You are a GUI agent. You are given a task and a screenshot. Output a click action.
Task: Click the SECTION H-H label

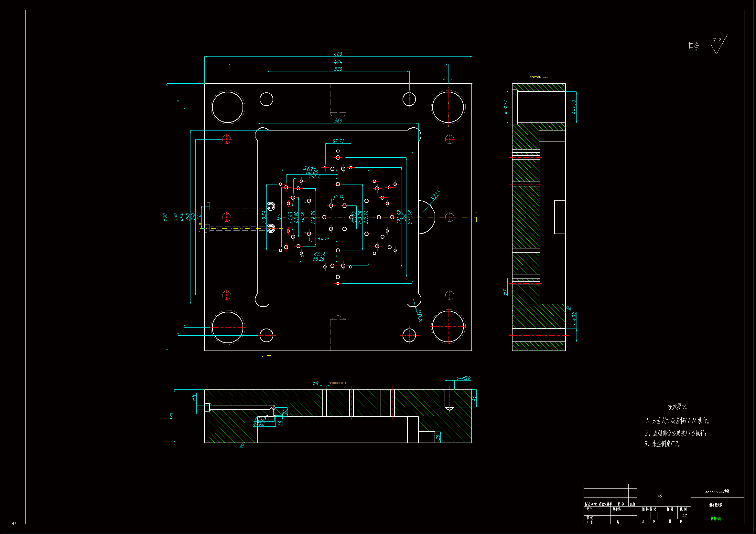coord(338,383)
